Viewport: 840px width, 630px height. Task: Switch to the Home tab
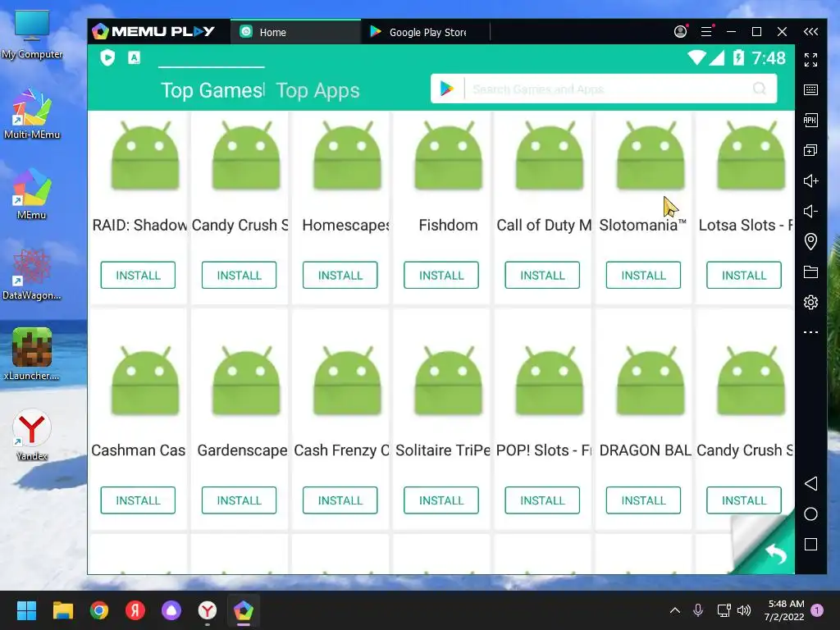[295, 32]
